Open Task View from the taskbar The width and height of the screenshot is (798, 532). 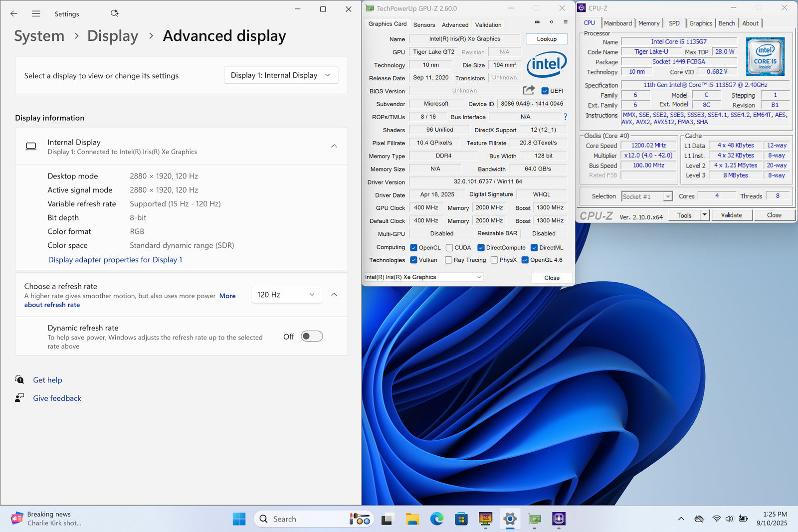click(387, 519)
